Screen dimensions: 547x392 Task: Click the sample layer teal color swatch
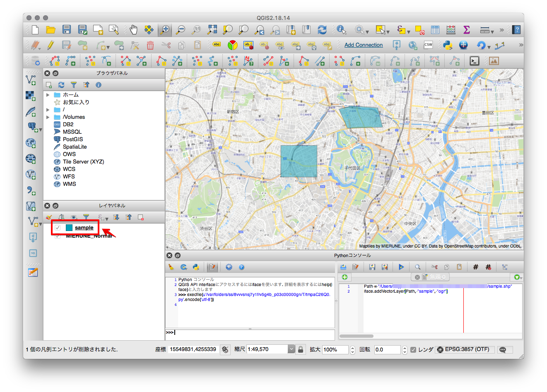(x=69, y=228)
